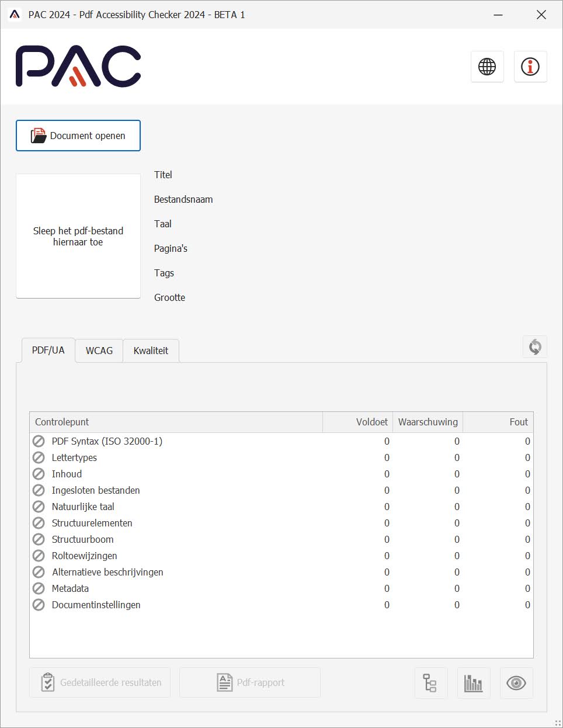Click the Pdf-rapport button
The height and width of the screenshot is (728, 563).
(249, 682)
